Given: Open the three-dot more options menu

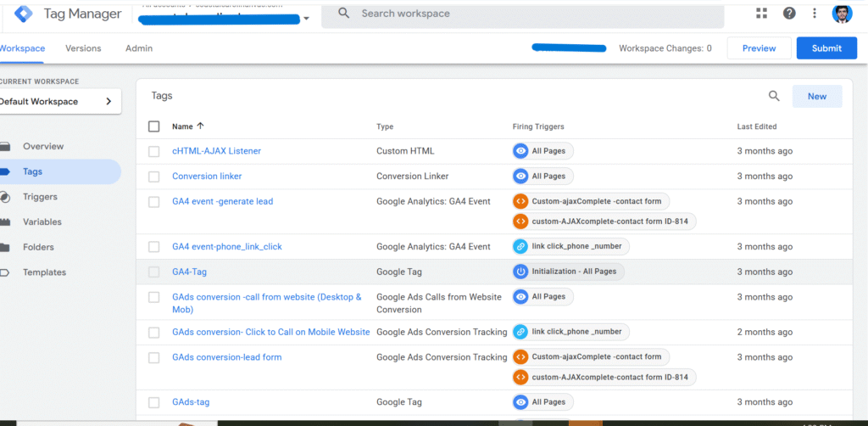Looking at the screenshot, I should click(815, 14).
